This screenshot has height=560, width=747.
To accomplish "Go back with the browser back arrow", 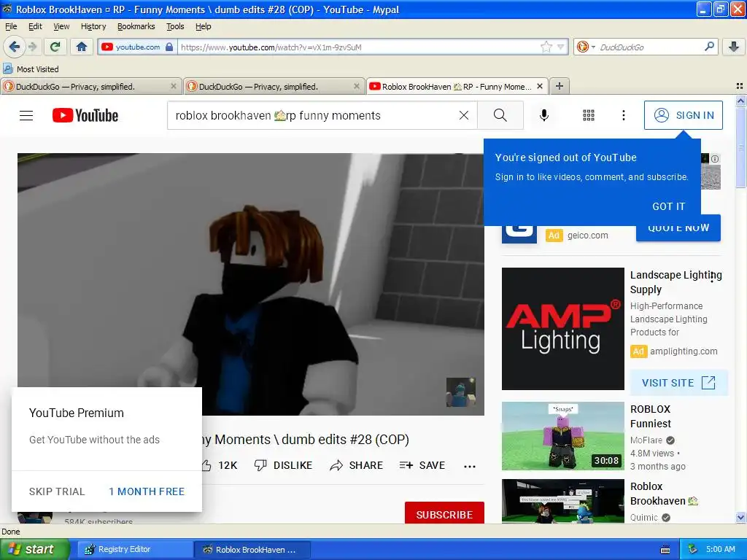I will (x=15, y=47).
